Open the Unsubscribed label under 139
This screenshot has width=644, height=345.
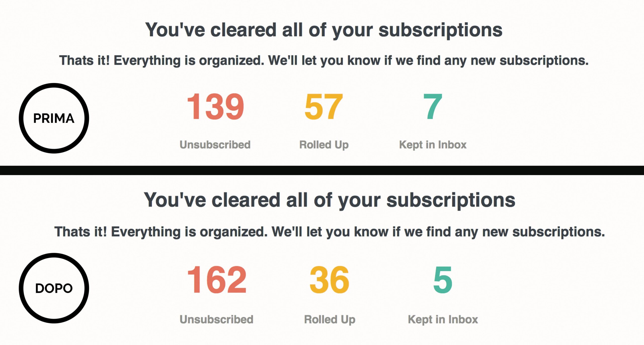(x=215, y=145)
